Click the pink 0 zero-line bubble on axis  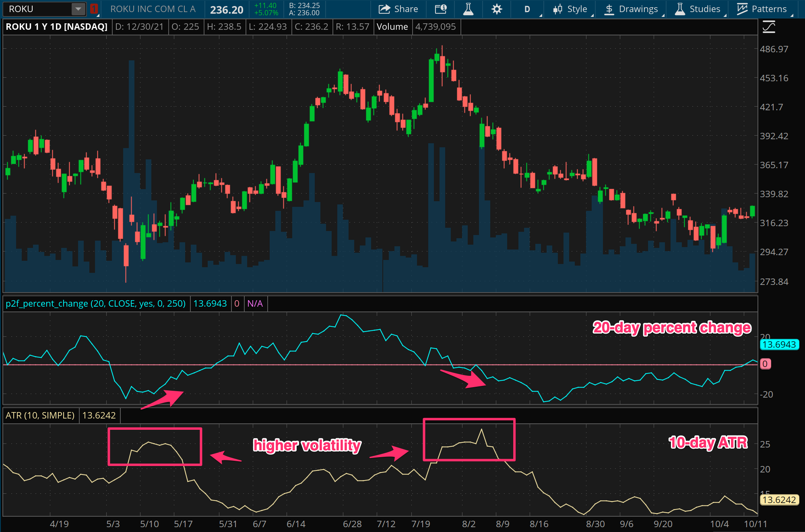765,364
